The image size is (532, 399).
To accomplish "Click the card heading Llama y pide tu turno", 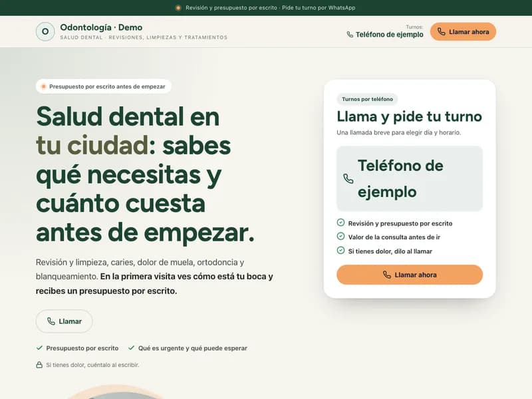I will tap(409, 116).
